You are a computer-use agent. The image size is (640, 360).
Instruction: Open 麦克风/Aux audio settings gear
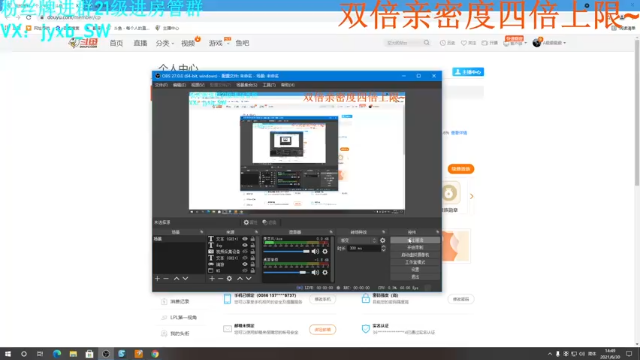click(325, 251)
